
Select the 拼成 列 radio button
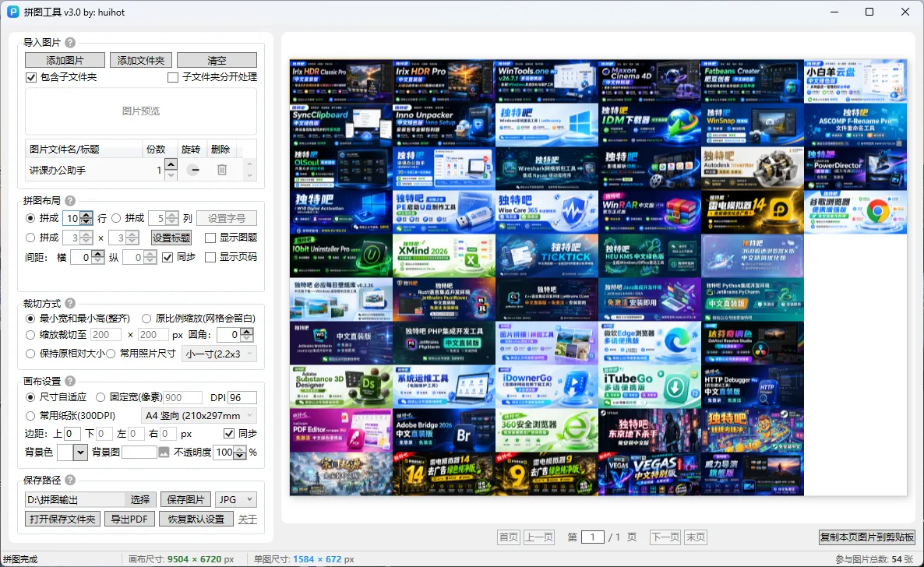coord(116,218)
